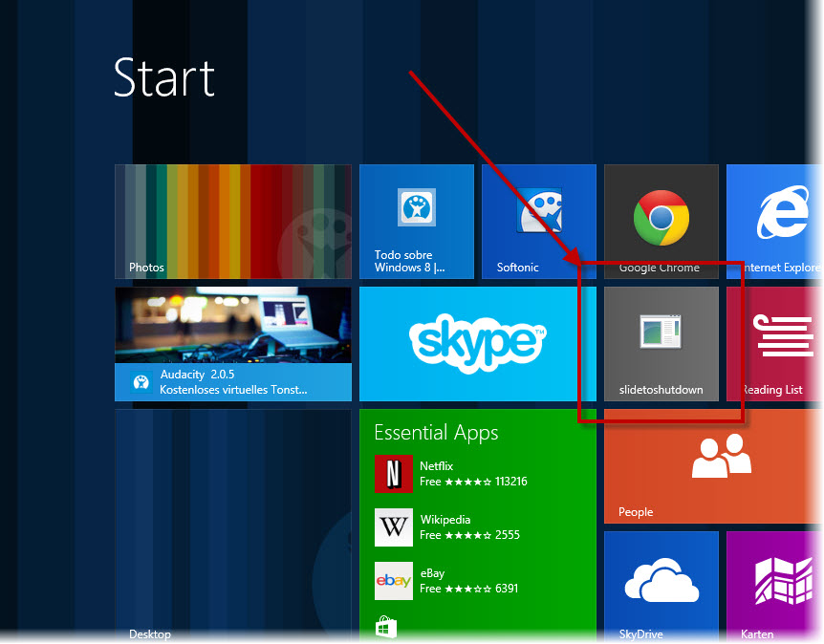This screenshot has height=644, width=824.
Task: Open the Photos tile
Action: coord(232,221)
